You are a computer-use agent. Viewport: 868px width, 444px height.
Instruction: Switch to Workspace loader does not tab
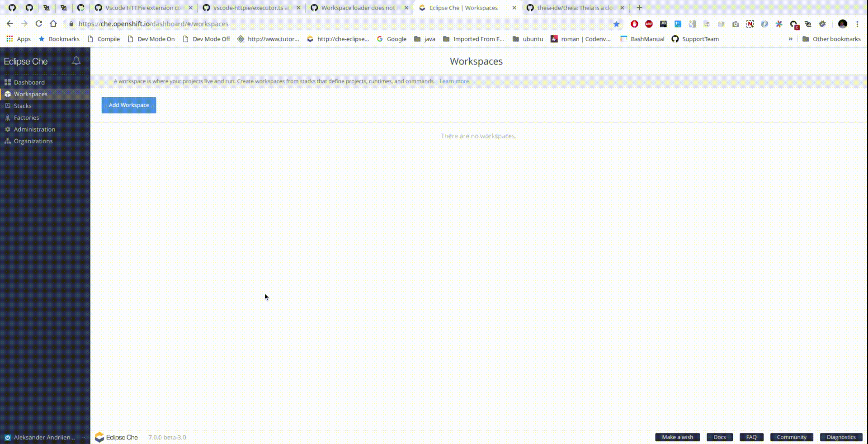click(359, 8)
